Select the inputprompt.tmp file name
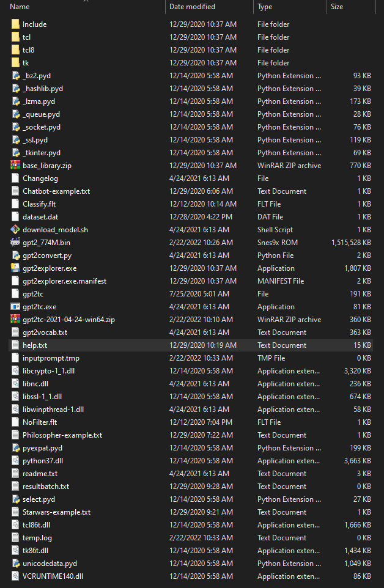The width and height of the screenshot is (384, 588). point(51,358)
